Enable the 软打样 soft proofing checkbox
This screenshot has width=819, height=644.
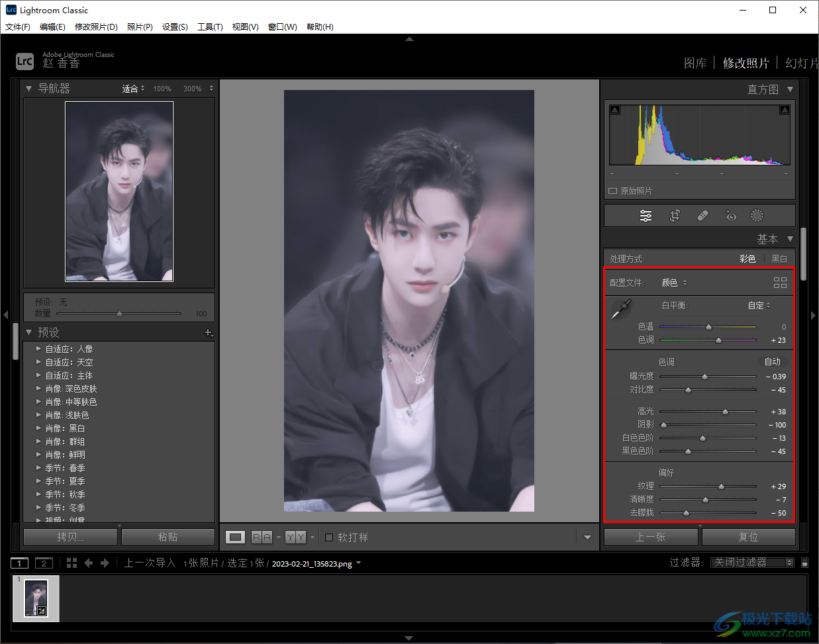(329, 537)
